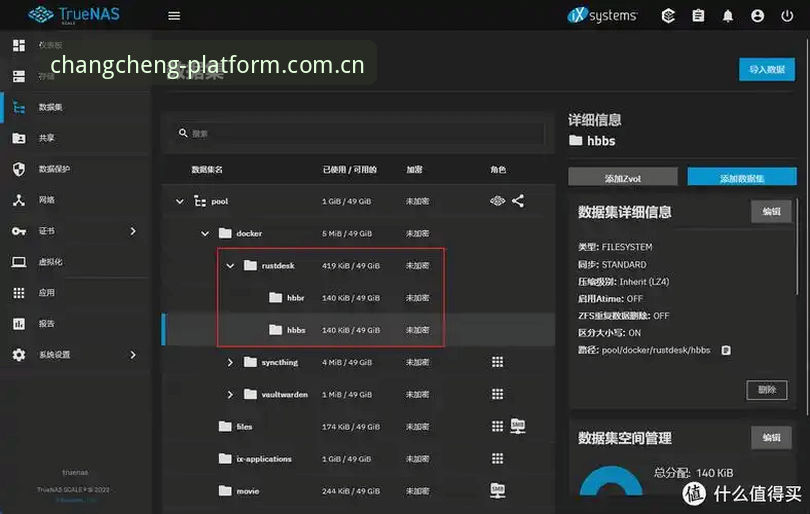Open the Storage (存储) sidebar item
This screenshot has width=810, height=514.
[75, 76]
